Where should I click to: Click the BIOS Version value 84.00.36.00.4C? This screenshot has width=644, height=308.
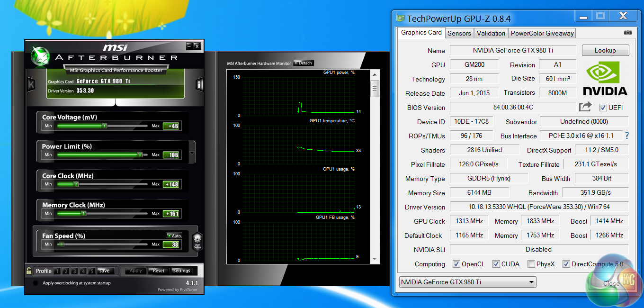[x=513, y=107]
